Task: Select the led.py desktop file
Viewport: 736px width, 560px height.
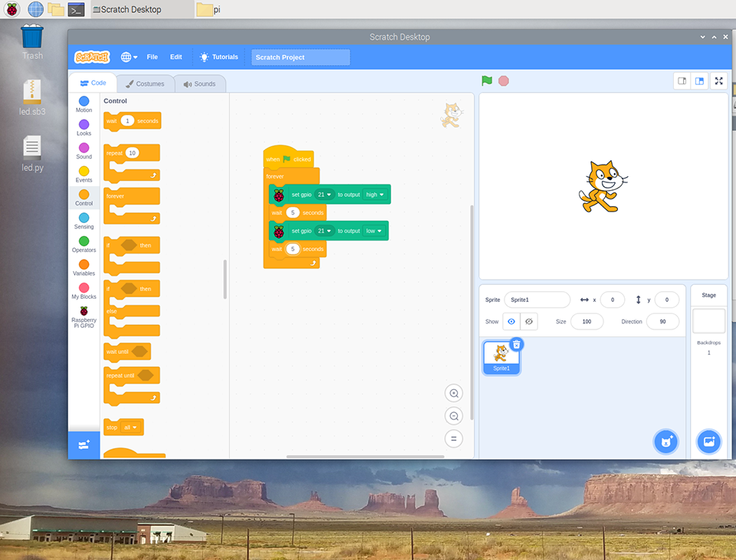Action: coord(32,154)
